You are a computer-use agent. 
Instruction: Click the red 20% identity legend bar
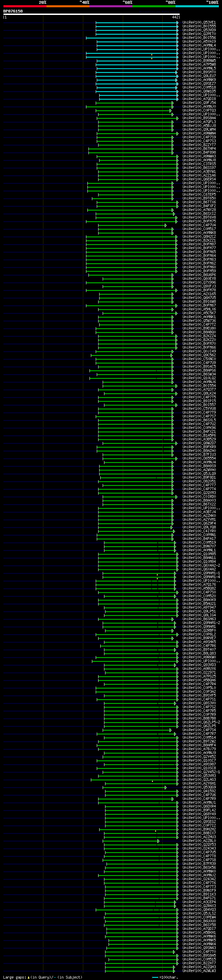pyautogui.click(x=25, y=6)
